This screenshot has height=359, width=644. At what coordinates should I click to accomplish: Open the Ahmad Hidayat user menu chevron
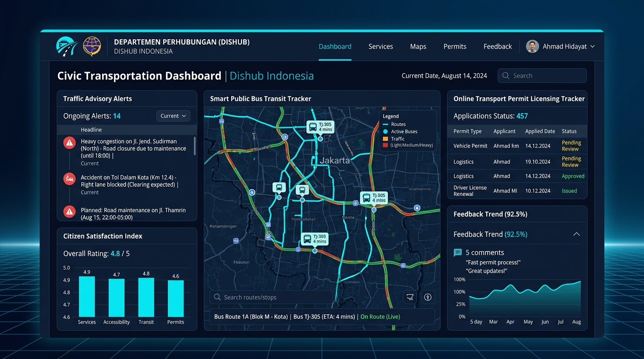(x=593, y=46)
